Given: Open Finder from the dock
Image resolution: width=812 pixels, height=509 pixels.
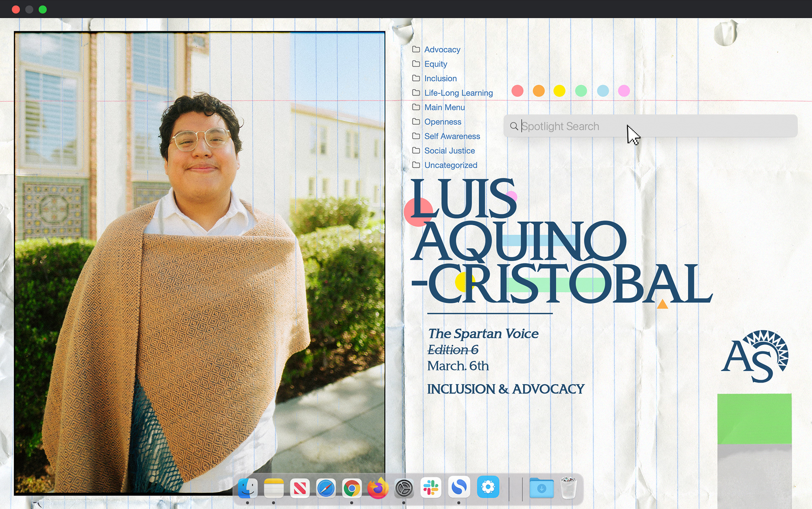Looking at the screenshot, I should pyautogui.click(x=247, y=488).
